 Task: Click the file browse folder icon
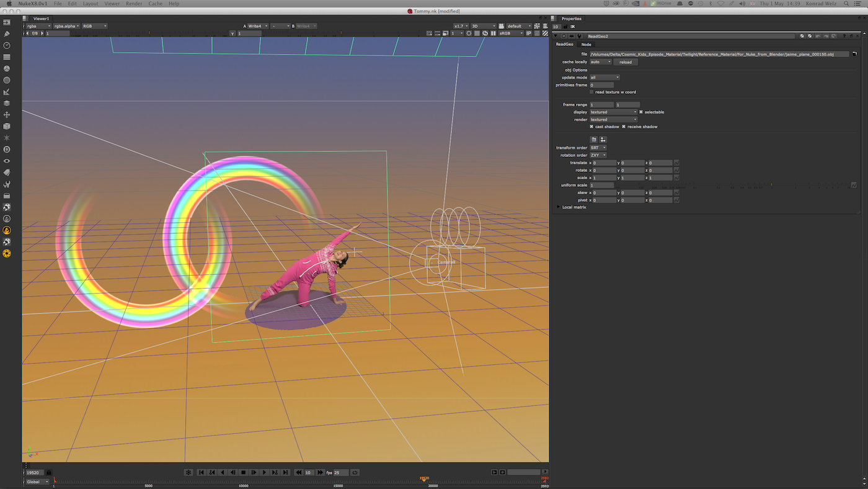click(x=854, y=55)
